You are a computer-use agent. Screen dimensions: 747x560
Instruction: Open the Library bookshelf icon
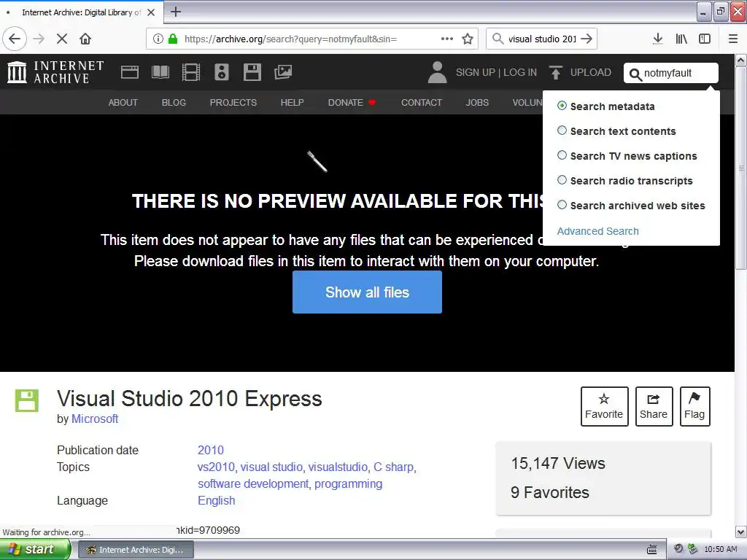click(681, 39)
